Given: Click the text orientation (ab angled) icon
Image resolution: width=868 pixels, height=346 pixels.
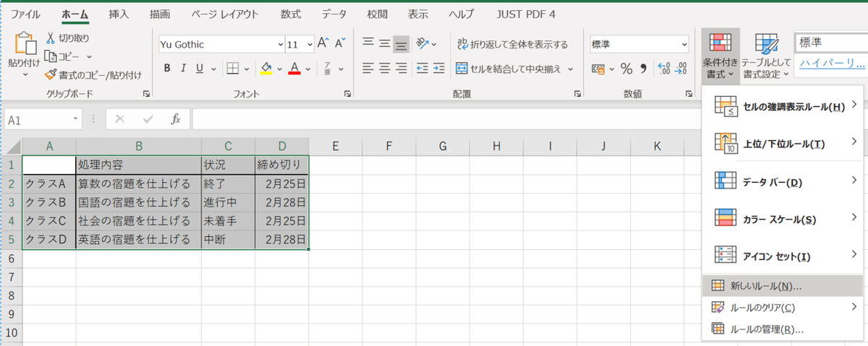Looking at the screenshot, I should pyautogui.click(x=424, y=44).
